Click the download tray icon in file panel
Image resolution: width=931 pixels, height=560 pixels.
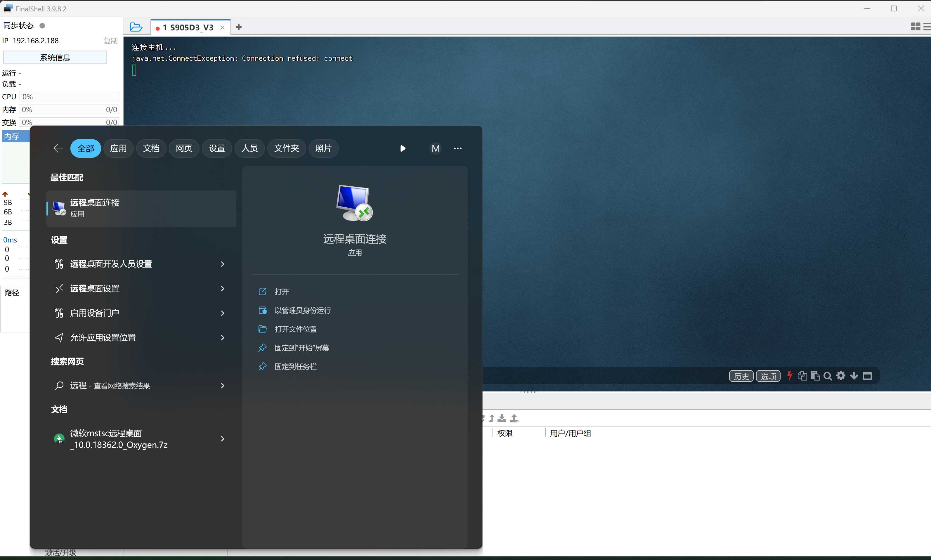coord(502,418)
